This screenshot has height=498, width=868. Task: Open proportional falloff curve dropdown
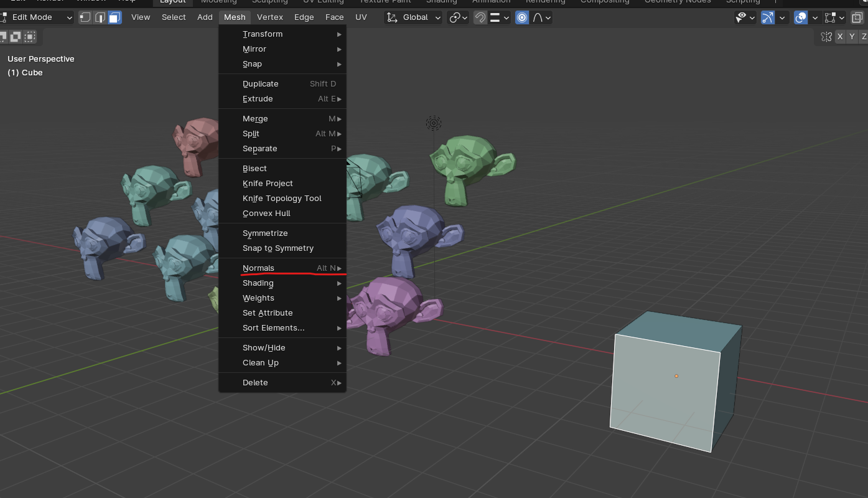(541, 17)
